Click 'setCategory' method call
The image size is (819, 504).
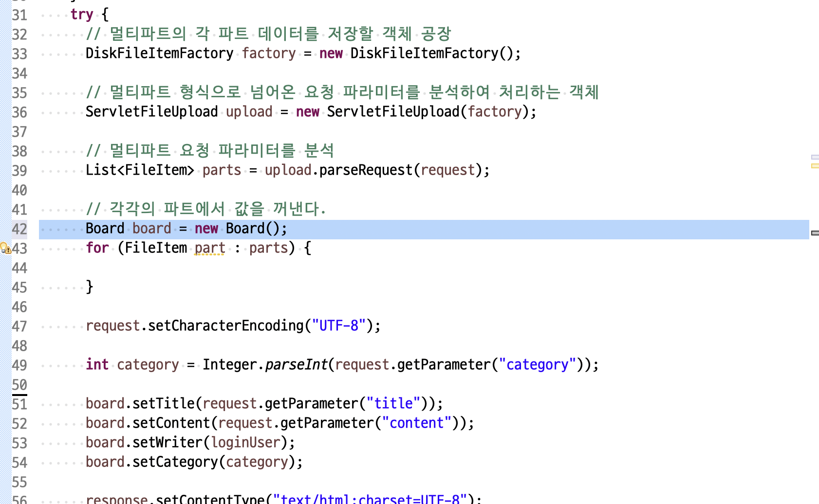tap(175, 462)
